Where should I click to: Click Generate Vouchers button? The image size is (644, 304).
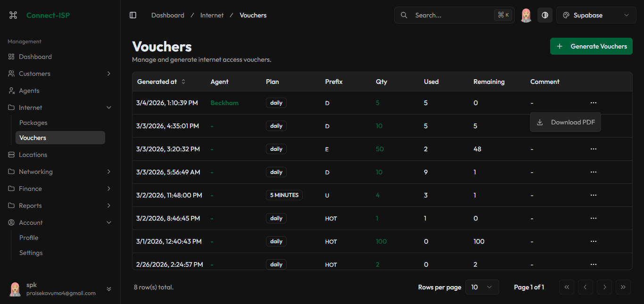[591, 46]
